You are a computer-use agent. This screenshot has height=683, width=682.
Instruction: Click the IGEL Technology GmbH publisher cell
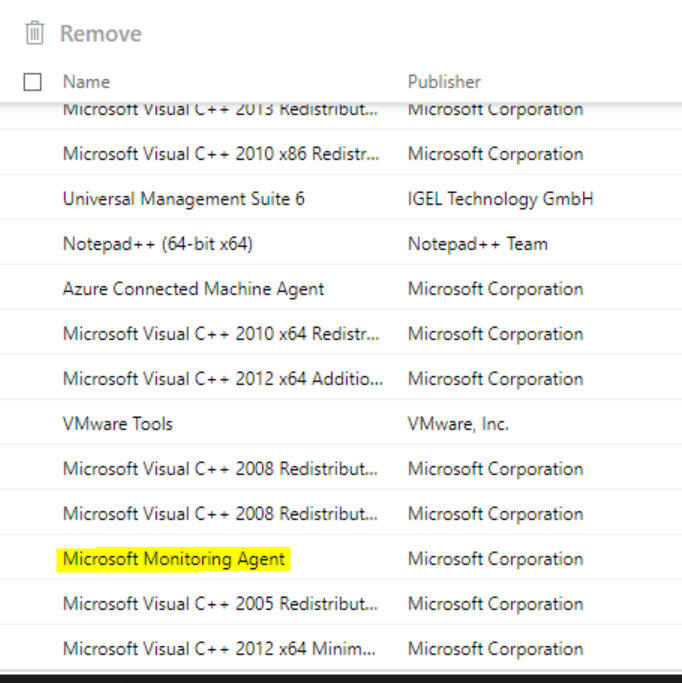500,199
